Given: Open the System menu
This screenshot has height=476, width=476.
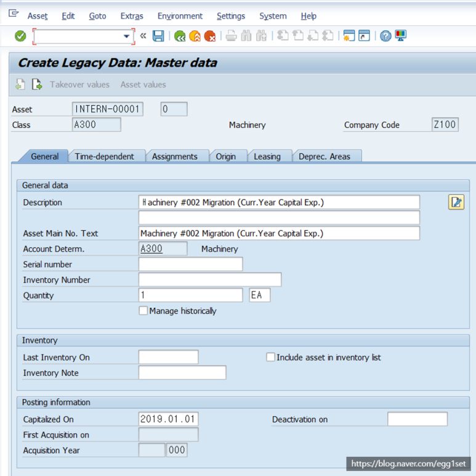Looking at the screenshot, I should (x=273, y=16).
